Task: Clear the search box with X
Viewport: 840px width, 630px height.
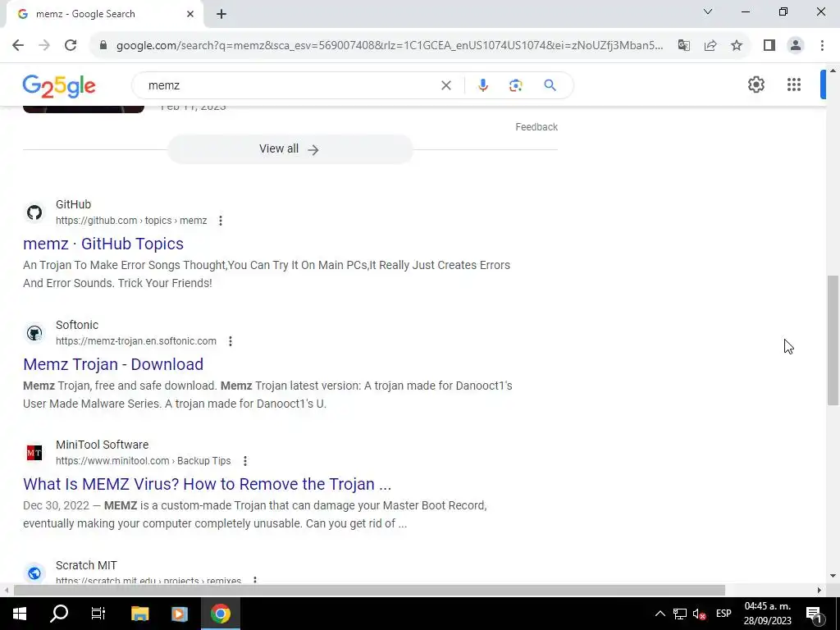Action: point(445,85)
